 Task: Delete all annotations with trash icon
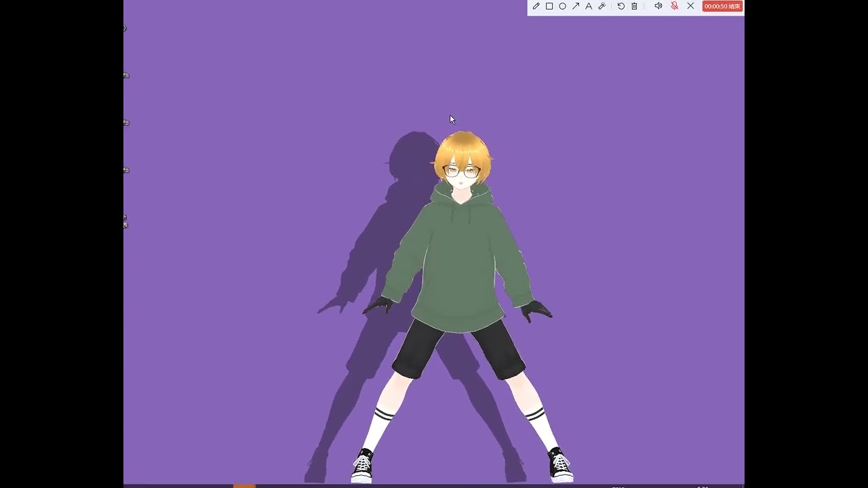tap(634, 6)
